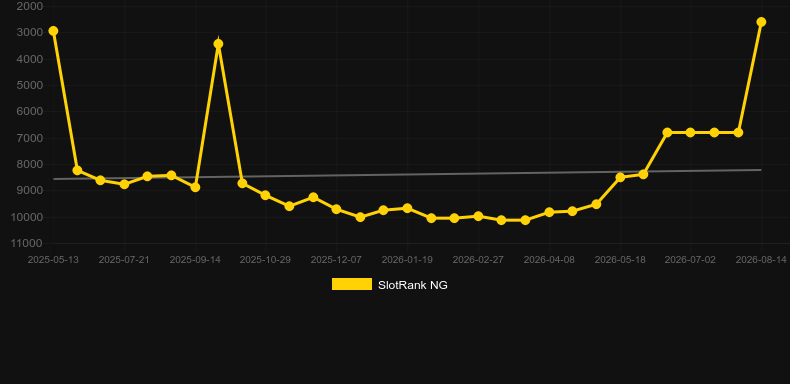790x384 pixels.
Task: Select the data point above 2026-04-08
Action: pos(549,212)
